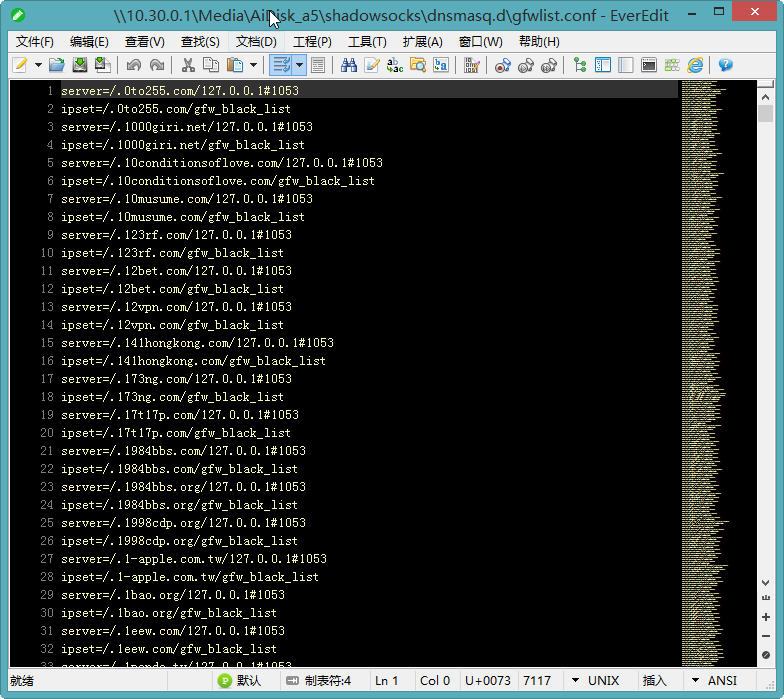
Task: Click the New document icon
Action: pyautogui.click(x=20, y=65)
